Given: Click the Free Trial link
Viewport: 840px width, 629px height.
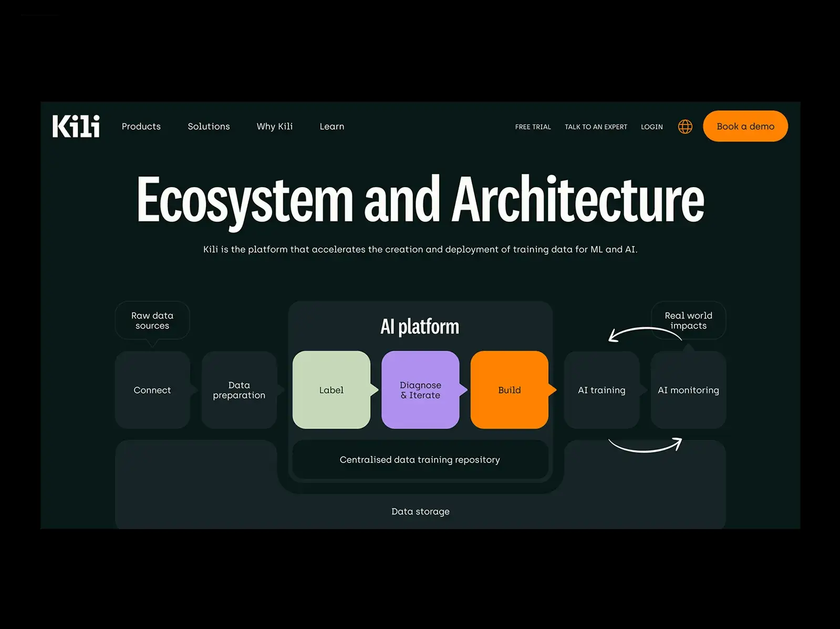Looking at the screenshot, I should (533, 127).
